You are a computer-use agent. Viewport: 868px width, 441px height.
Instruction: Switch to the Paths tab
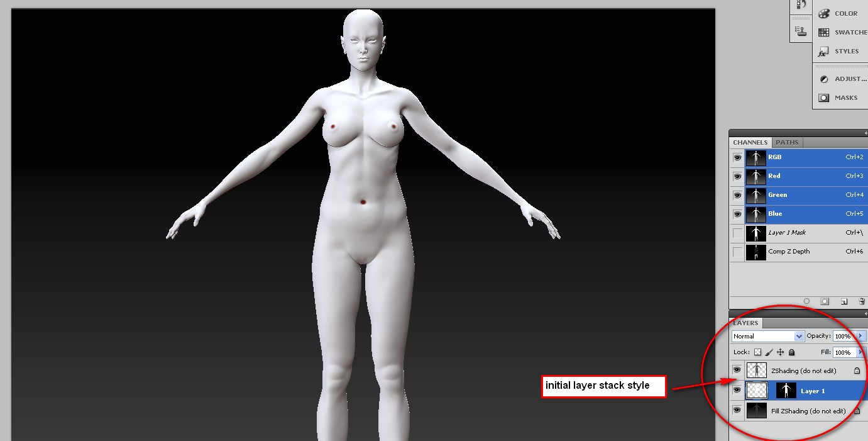click(x=786, y=142)
